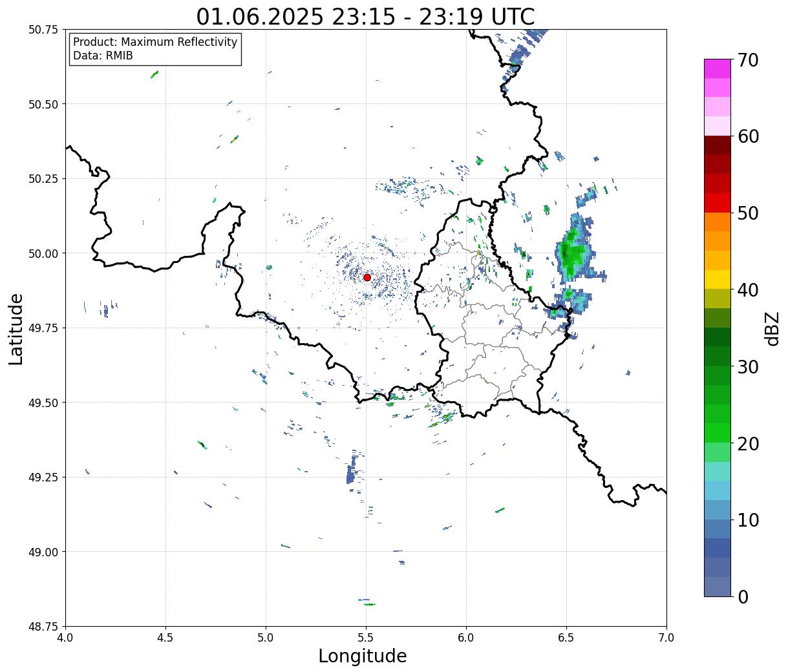This screenshot has height=672, width=788.
Task: Click the longitude tick label '6.5'
Action: tap(566, 637)
